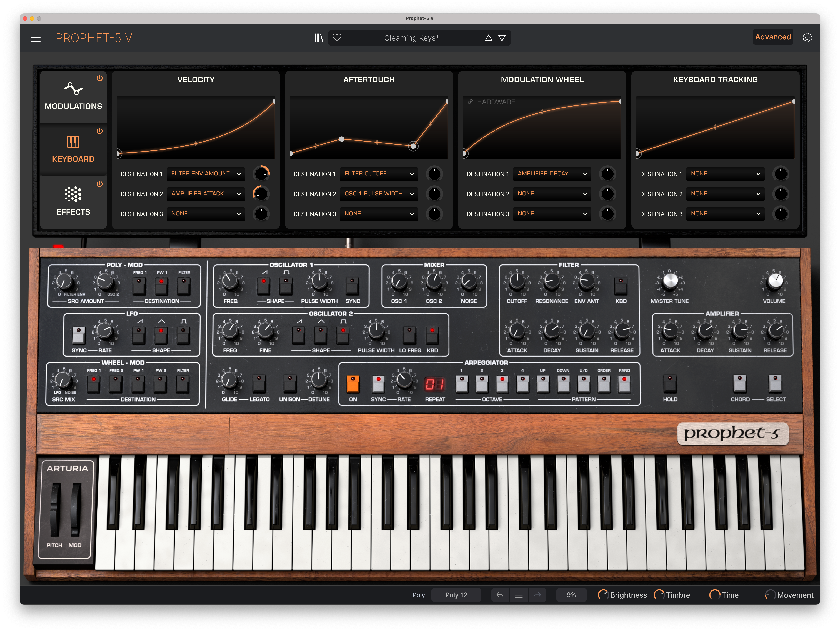This screenshot has width=840, height=631.
Task: Click the Aftertouch curve editor graph
Action: (369, 127)
